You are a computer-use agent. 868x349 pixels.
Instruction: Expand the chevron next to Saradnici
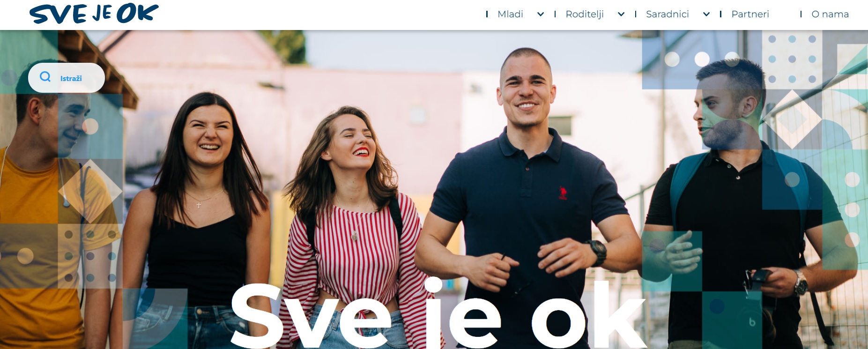[706, 15]
